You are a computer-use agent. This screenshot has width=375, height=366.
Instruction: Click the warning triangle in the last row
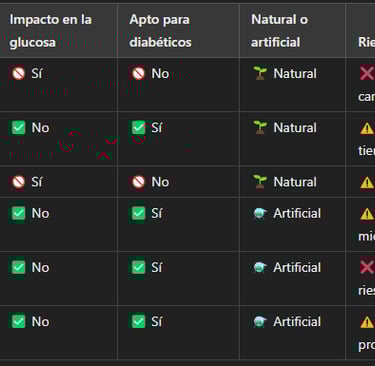point(367,322)
